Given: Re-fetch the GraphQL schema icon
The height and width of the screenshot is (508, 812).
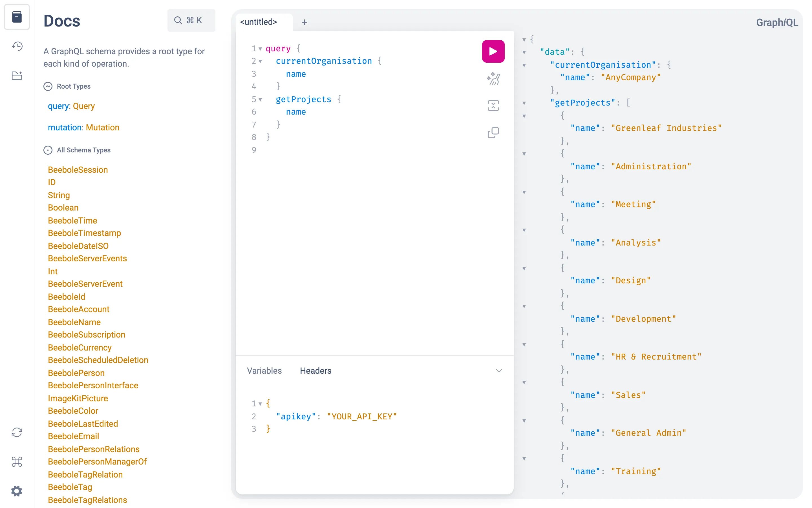Looking at the screenshot, I should click(17, 432).
